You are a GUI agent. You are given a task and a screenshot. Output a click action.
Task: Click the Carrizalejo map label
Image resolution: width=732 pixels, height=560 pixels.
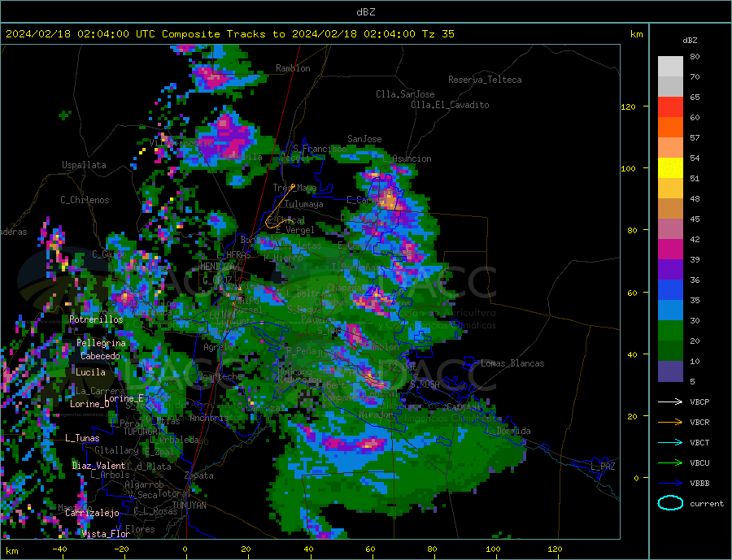[91, 513]
